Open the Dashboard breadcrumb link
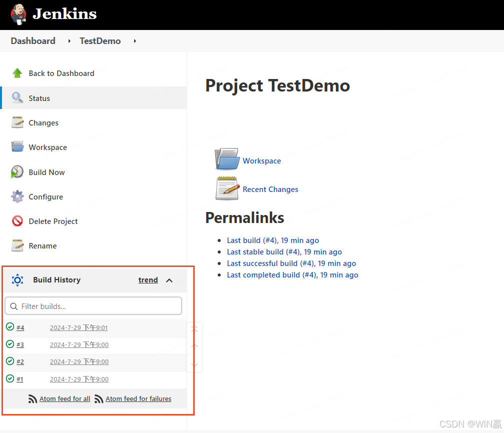 click(33, 41)
